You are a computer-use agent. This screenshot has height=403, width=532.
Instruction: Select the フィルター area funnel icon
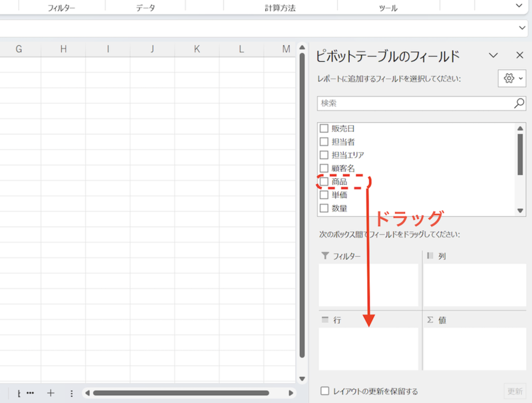tap(325, 255)
